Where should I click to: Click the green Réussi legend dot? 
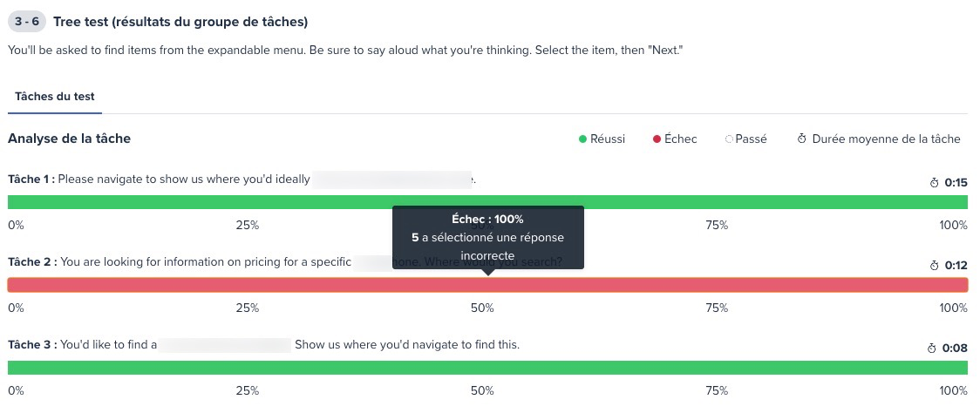click(x=582, y=139)
